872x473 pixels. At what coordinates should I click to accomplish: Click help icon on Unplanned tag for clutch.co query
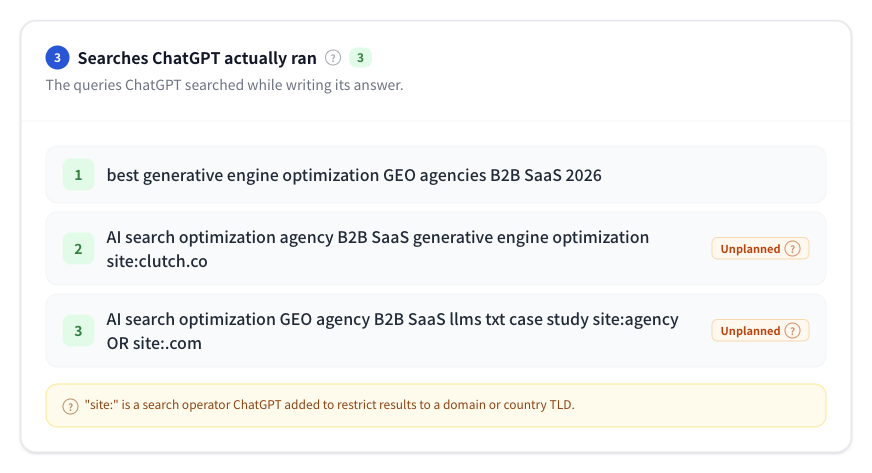792,248
